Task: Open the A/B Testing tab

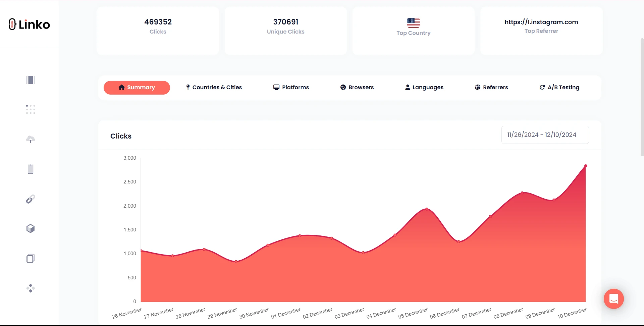Action: (559, 87)
